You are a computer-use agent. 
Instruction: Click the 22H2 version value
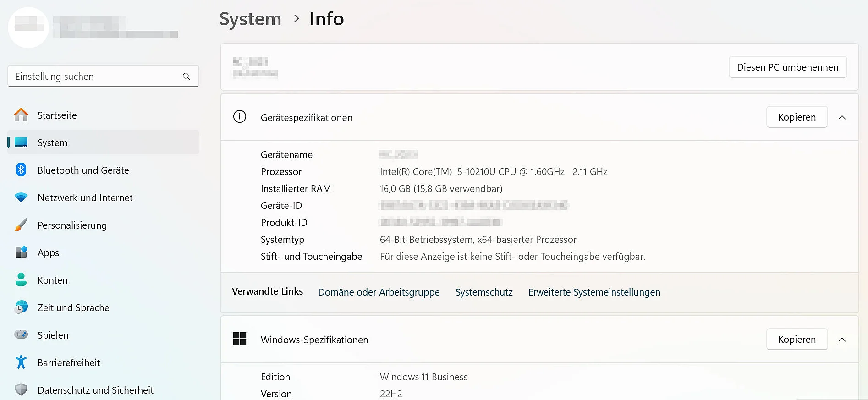coord(391,394)
